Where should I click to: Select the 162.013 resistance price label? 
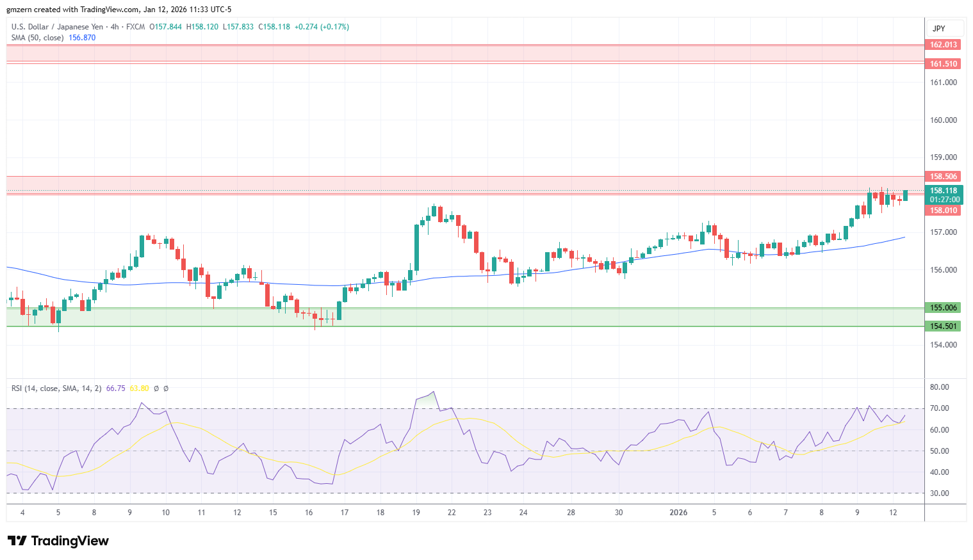tap(944, 45)
